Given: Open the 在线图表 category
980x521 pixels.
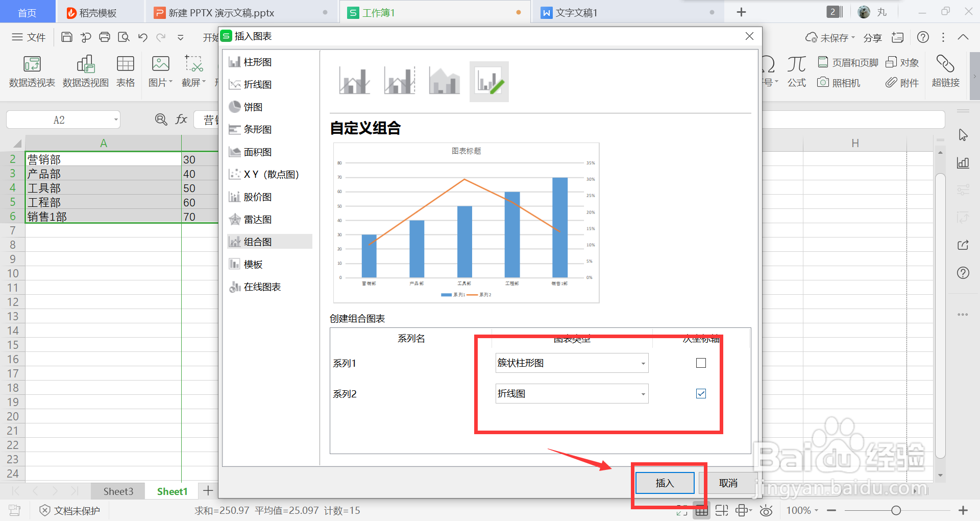Looking at the screenshot, I should [269, 287].
